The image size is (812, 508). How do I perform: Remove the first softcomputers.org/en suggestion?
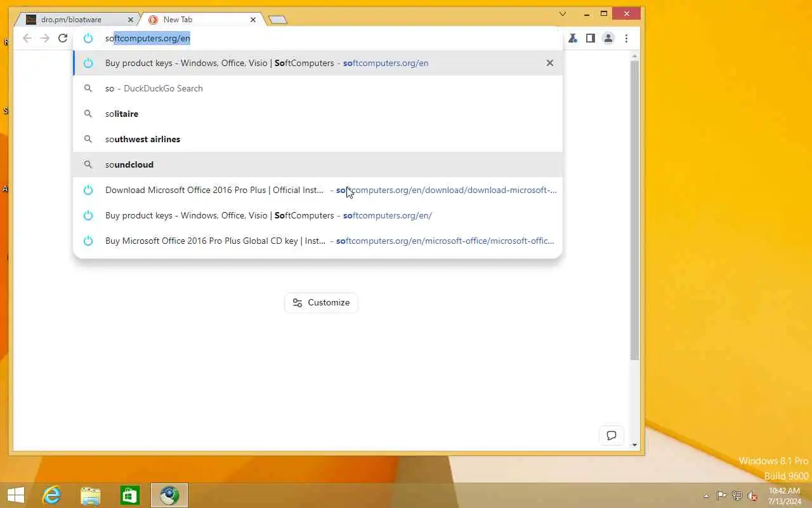coord(550,63)
